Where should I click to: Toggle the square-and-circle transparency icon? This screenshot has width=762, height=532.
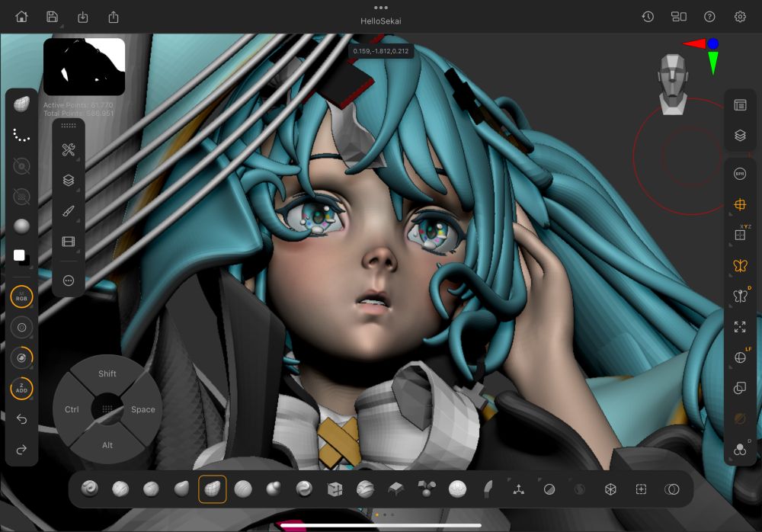click(740, 388)
